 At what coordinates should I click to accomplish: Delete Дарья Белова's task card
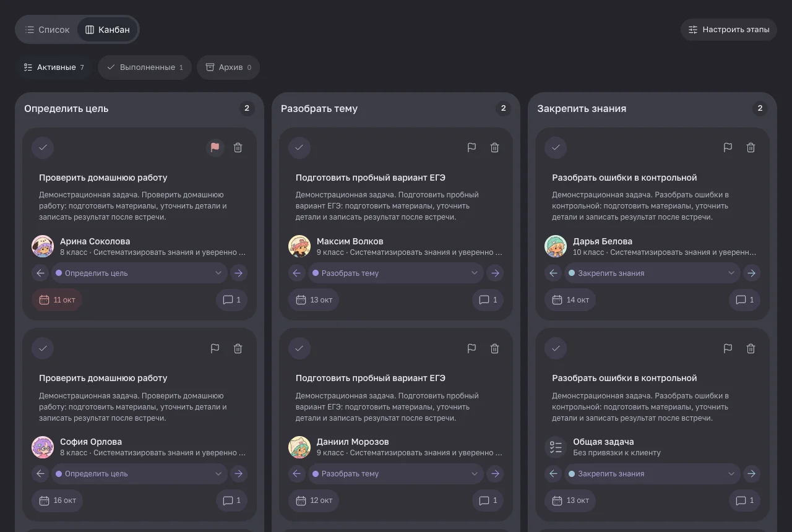coord(751,148)
